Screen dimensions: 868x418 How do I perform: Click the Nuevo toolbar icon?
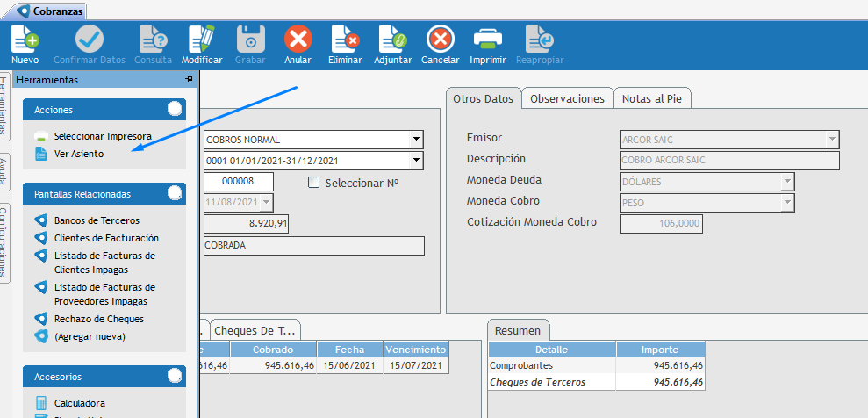(x=25, y=40)
